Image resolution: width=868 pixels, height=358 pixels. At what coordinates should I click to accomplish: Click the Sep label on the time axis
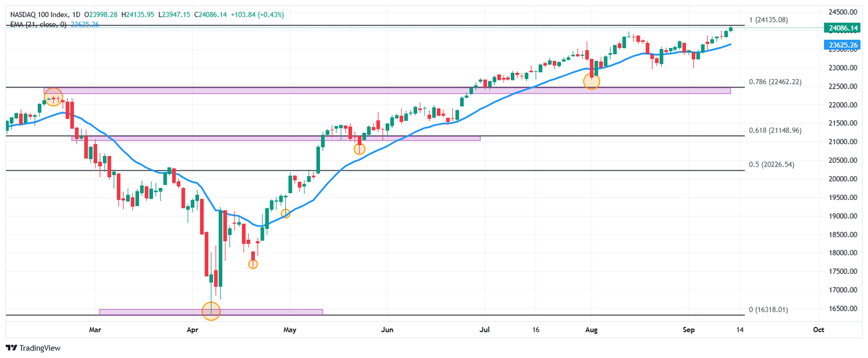point(688,329)
